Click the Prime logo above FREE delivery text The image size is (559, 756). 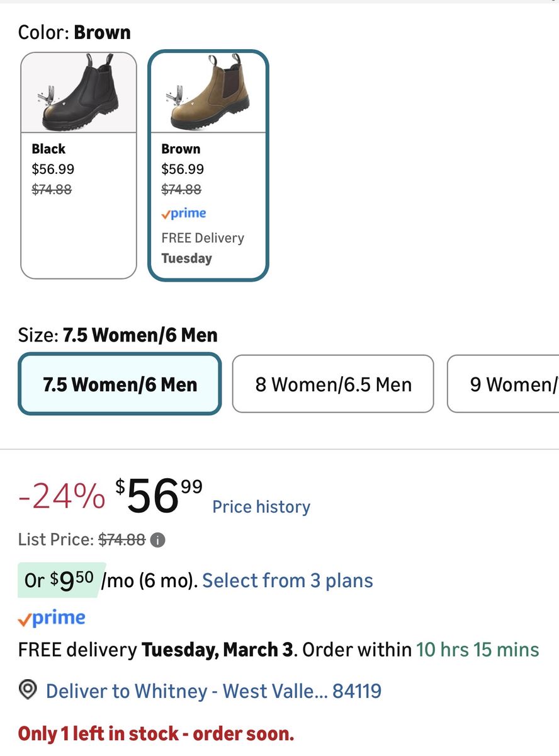52,618
